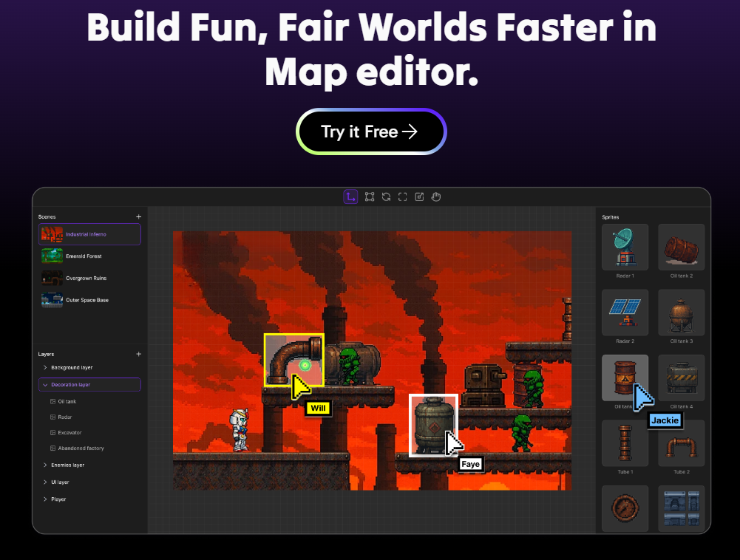
Task: Expand the Enemies layer
Action: [45, 465]
